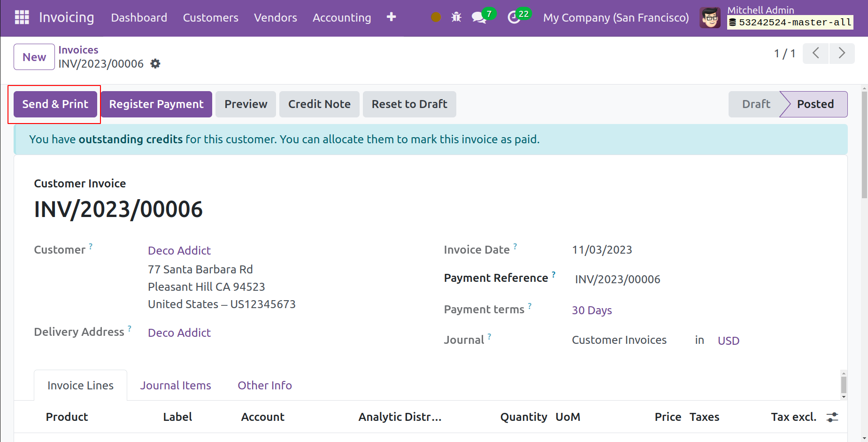Click Mitchell Admin avatar picture
868x442 pixels.
[x=710, y=18]
